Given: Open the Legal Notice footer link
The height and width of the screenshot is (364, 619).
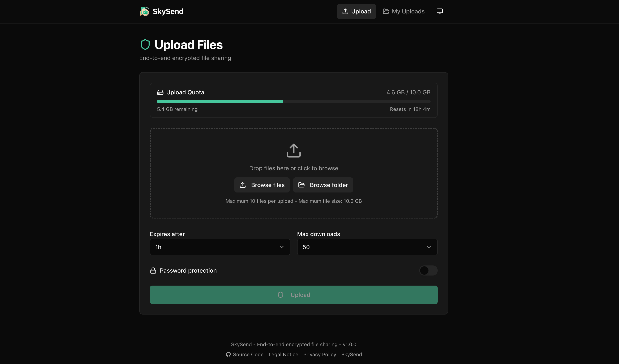Looking at the screenshot, I should click(283, 354).
